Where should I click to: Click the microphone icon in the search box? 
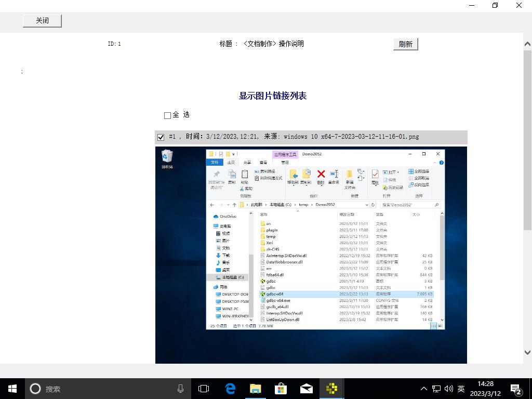coord(180,389)
